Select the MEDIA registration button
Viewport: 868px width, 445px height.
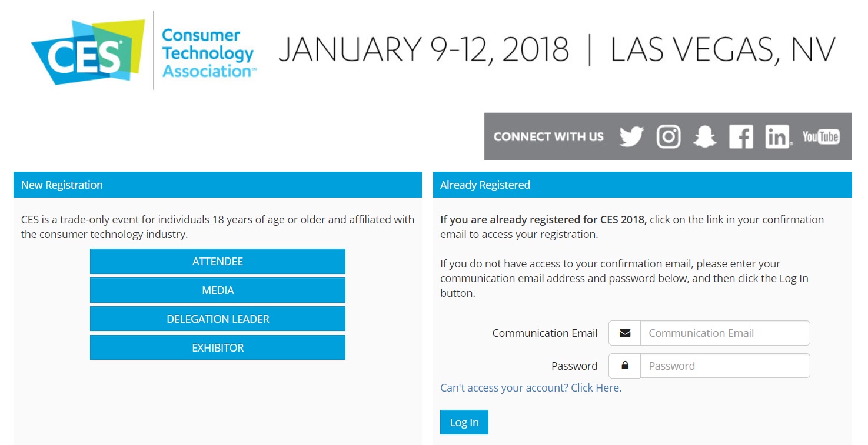click(218, 290)
